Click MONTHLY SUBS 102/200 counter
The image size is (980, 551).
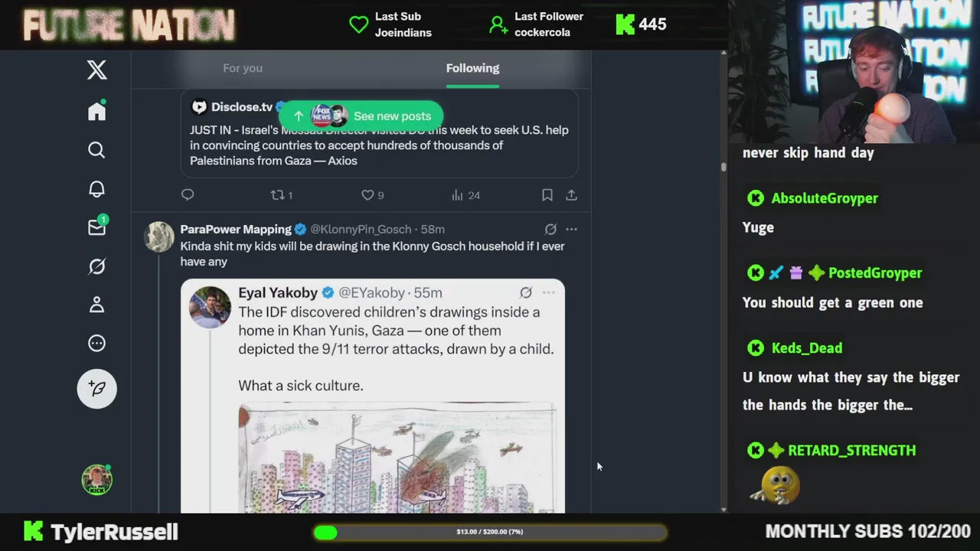(x=867, y=531)
